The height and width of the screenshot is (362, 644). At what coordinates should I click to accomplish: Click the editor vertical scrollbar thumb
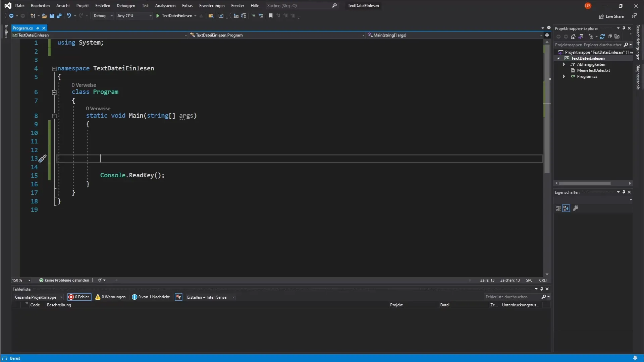[547, 109]
